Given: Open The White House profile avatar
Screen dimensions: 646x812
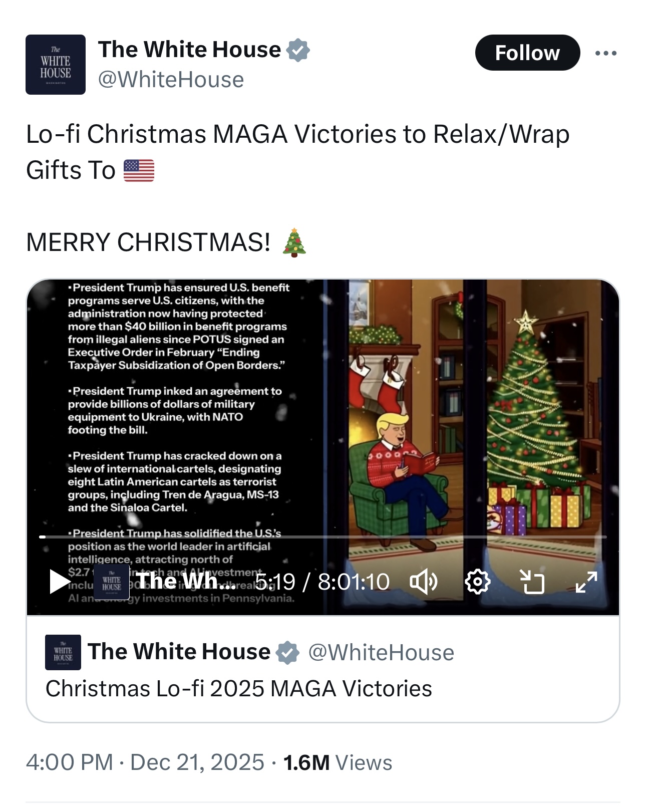Looking at the screenshot, I should click(x=56, y=65).
